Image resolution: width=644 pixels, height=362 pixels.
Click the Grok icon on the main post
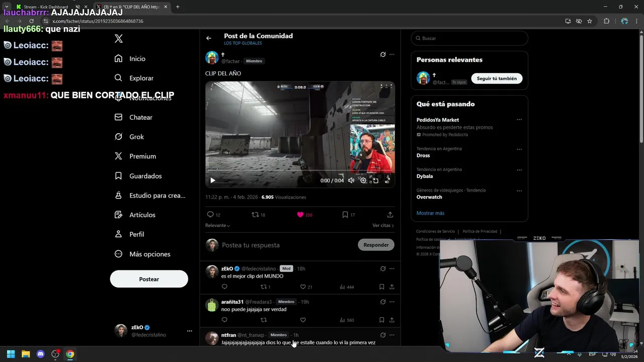[383, 54]
